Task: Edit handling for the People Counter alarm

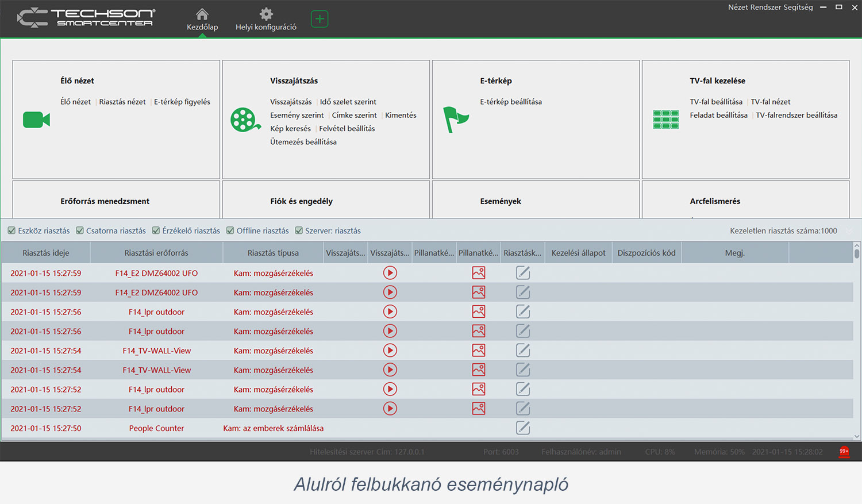Action: coord(523,428)
